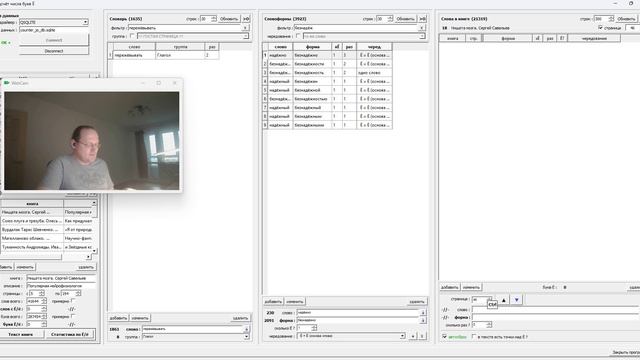Click удалить under the books table

point(86,267)
